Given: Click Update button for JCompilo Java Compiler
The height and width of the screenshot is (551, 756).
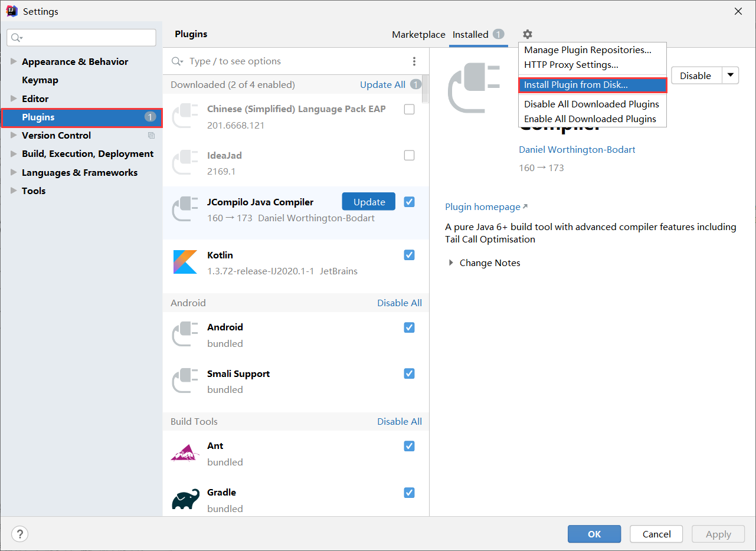Looking at the screenshot, I should (x=369, y=202).
